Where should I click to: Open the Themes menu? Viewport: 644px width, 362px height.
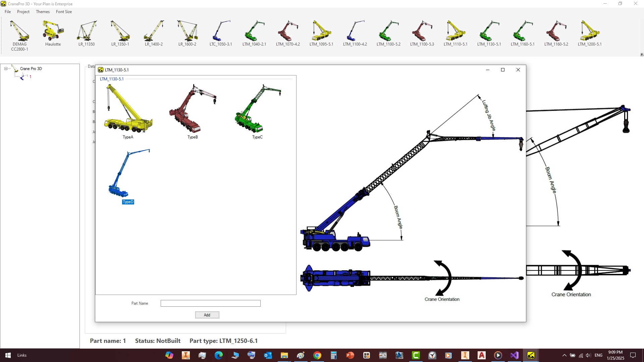43,12
